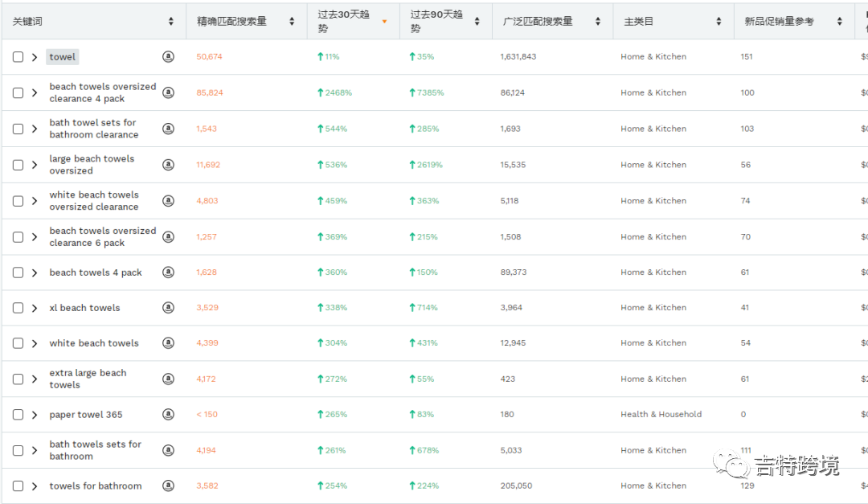
Task: Open Amazon icon for beach towels oversized clearance 6 pack
Action: 168,236
